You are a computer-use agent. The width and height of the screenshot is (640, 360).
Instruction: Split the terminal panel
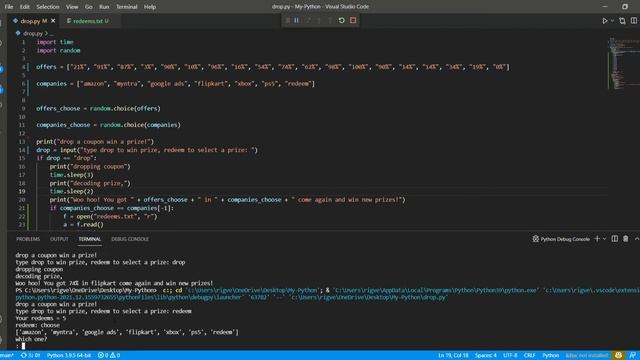click(x=615, y=239)
